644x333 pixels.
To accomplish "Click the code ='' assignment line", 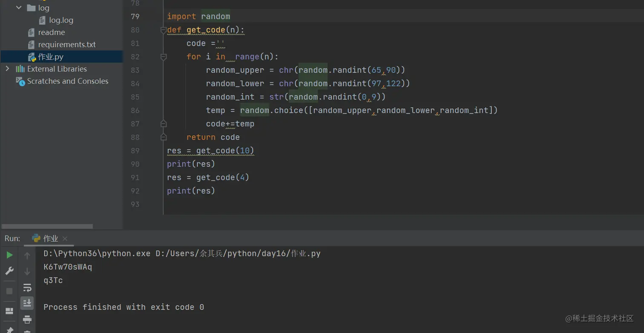I will (x=205, y=43).
